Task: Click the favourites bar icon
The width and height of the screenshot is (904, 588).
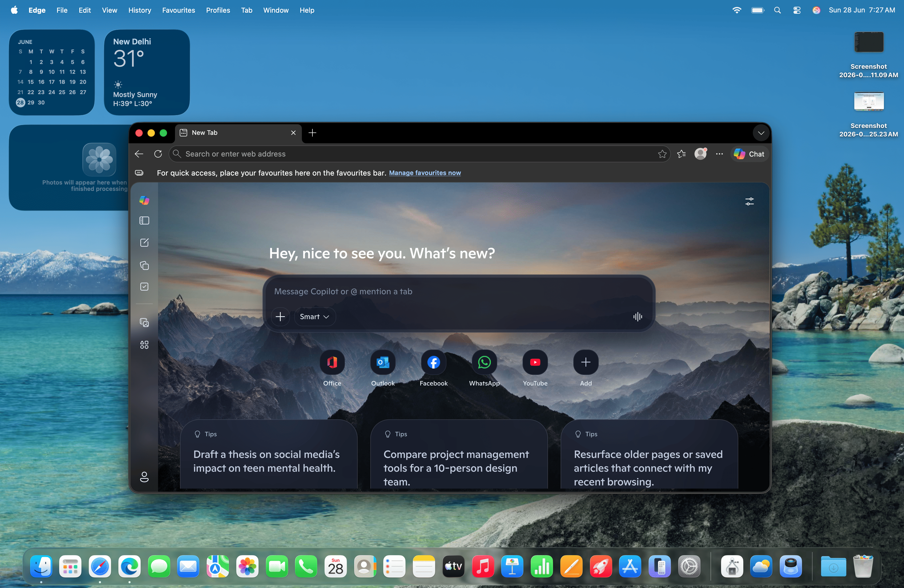Action: [x=139, y=173]
